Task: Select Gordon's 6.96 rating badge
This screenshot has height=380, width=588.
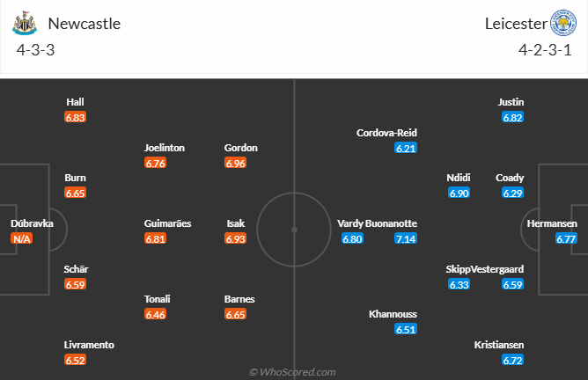Action: tap(236, 163)
